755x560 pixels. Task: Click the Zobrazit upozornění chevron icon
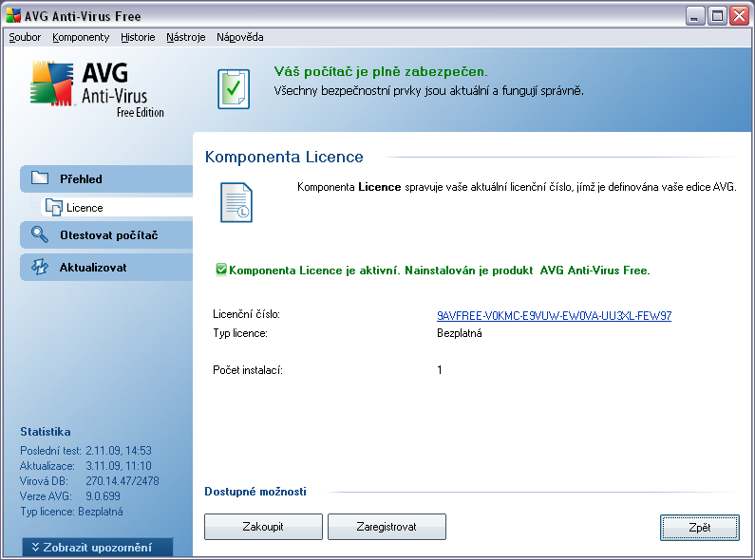[36, 547]
